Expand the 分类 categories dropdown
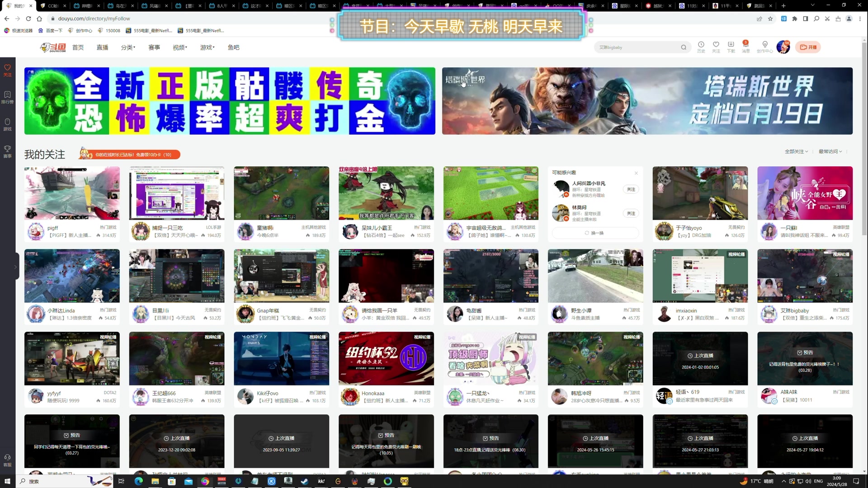Viewport: 868px width, 488px height. pos(128,47)
